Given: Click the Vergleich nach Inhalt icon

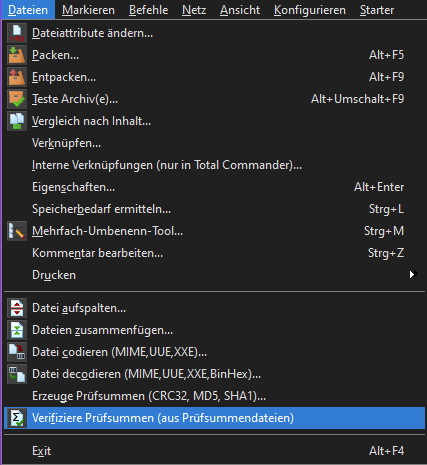Looking at the screenshot, I should (17, 121).
